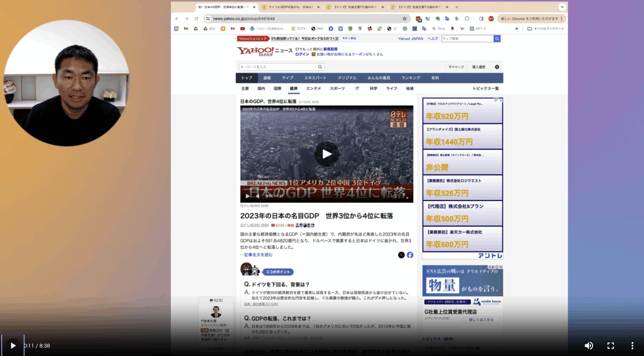Reload the page with the refresh icon

tap(196, 19)
